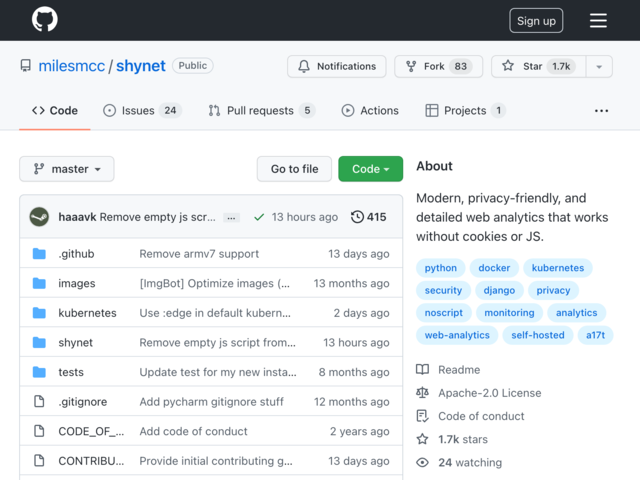Select the docker topic tag
This screenshot has width=640, height=480.
[494, 268]
